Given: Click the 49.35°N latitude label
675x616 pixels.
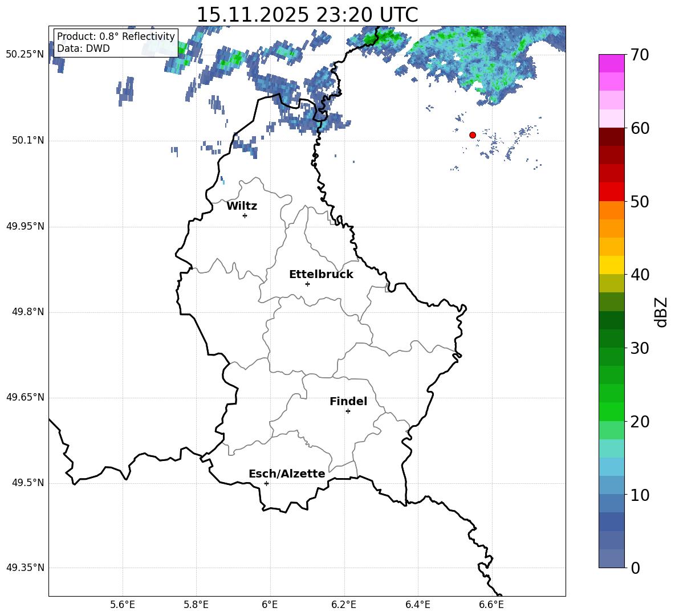Looking at the screenshot, I should click(x=25, y=568).
